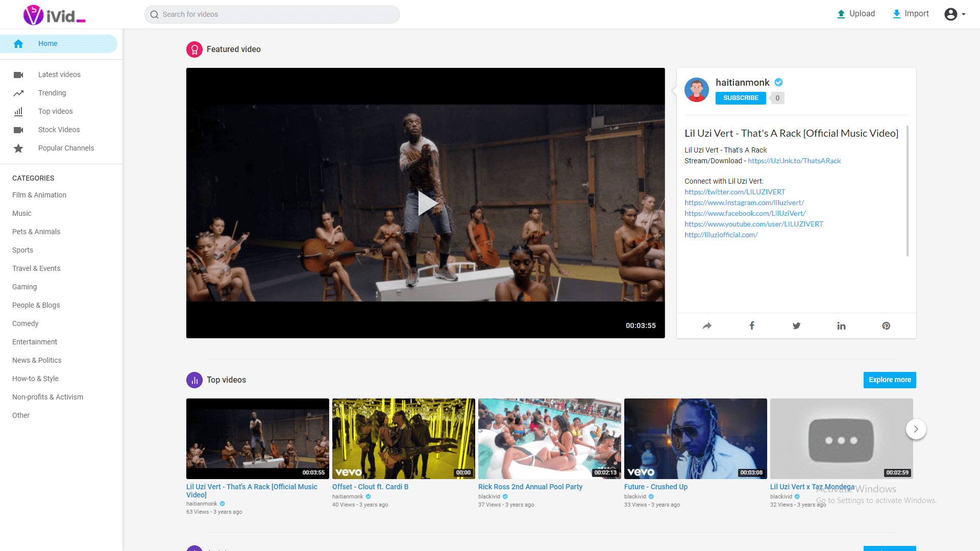The width and height of the screenshot is (980, 551).
Task: Open Offset - Clout ft. Cardi B thumbnail
Action: point(403,438)
